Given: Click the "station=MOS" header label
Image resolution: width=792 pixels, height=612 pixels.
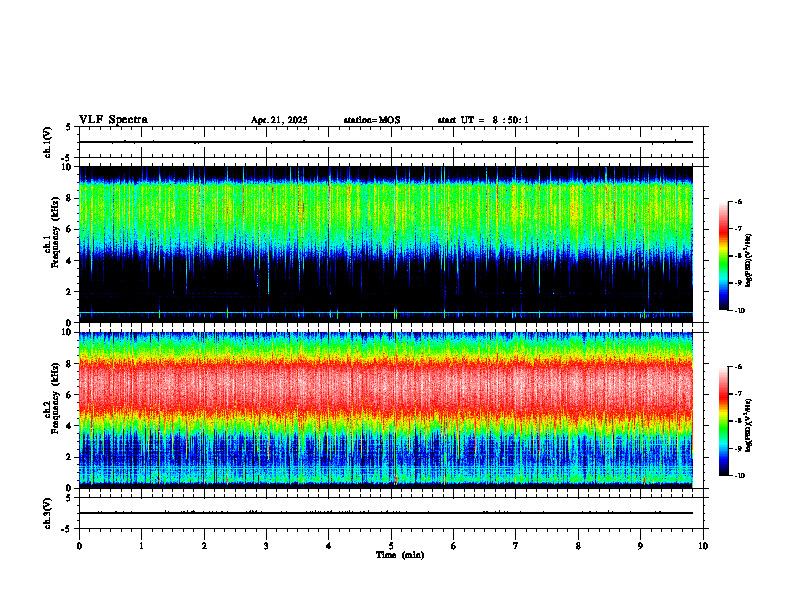Looking at the screenshot, I should pyautogui.click(x=372, y=120).
